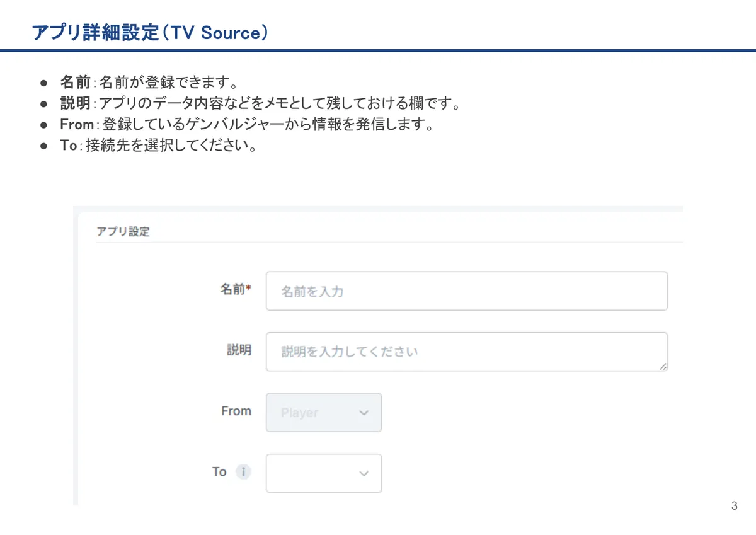
Task: Click the resize grip of the 説明 text area
Action: (x=662, y=365)
